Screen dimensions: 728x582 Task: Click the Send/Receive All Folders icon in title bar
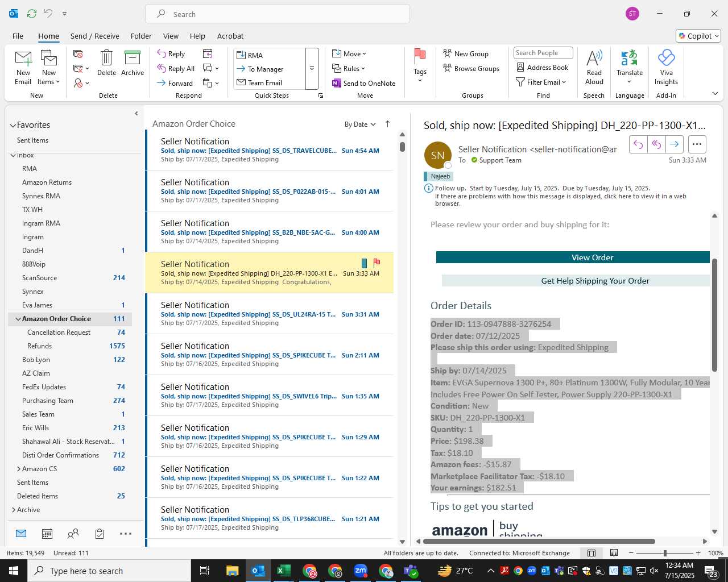pos(32,14)
